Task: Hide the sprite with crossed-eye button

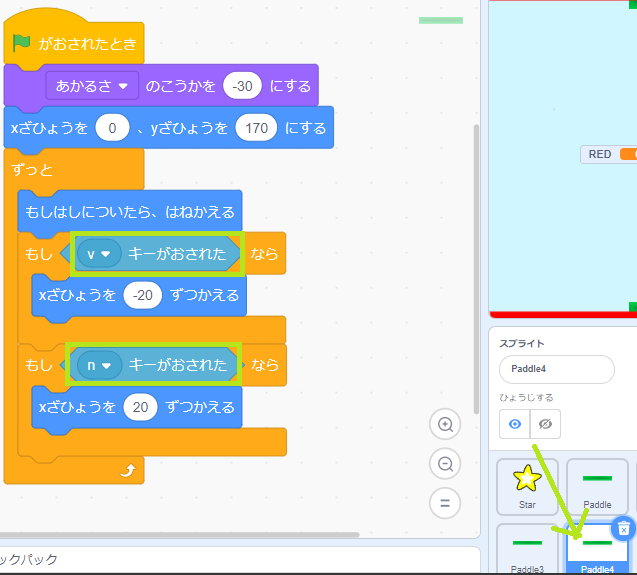Action: click(545, 424)
